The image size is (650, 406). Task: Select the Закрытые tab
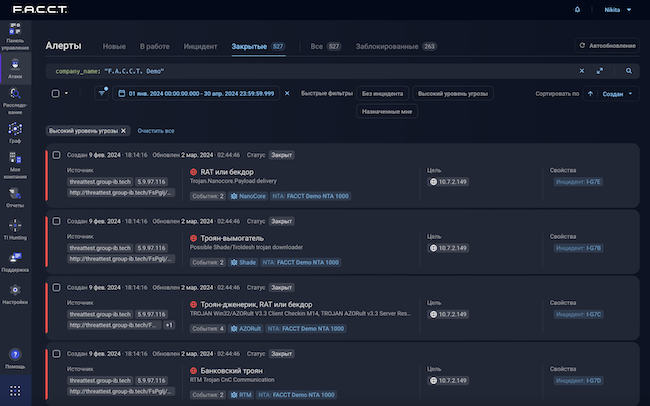[x=258, y=46]
